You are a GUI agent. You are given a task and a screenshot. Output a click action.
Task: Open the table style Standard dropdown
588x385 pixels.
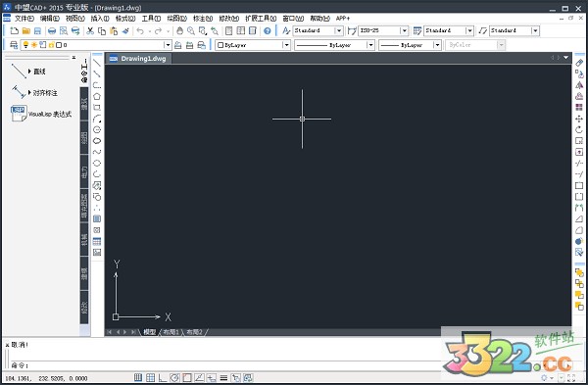pos(469,30)
